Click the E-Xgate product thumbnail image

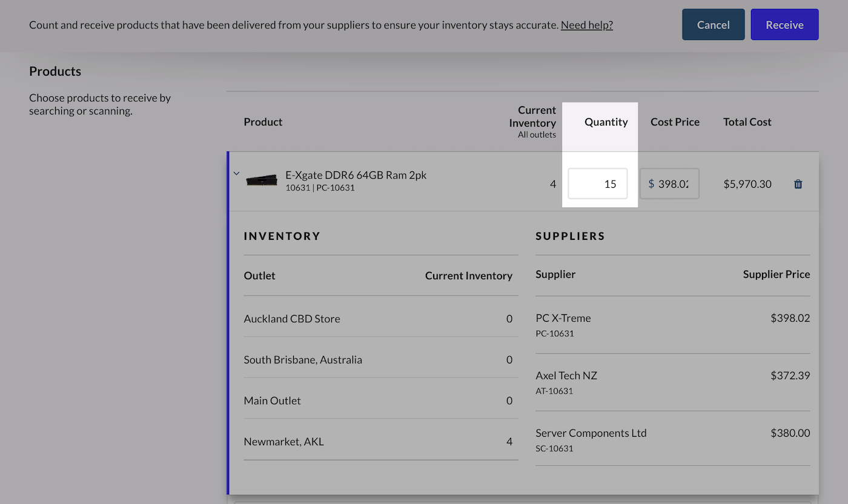pyautogui.click(x=261, y=180)
